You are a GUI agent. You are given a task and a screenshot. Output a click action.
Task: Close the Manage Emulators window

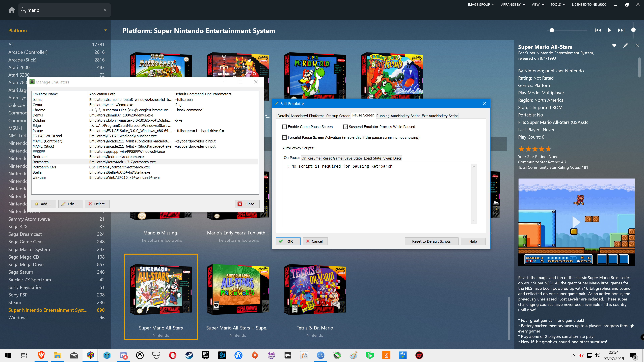tap(247, 204)
